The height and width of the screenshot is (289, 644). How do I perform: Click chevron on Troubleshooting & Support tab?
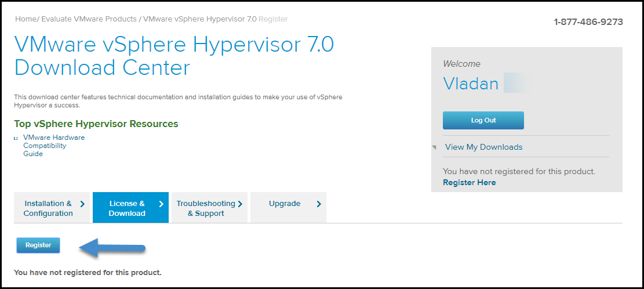(x=240, y=204)
